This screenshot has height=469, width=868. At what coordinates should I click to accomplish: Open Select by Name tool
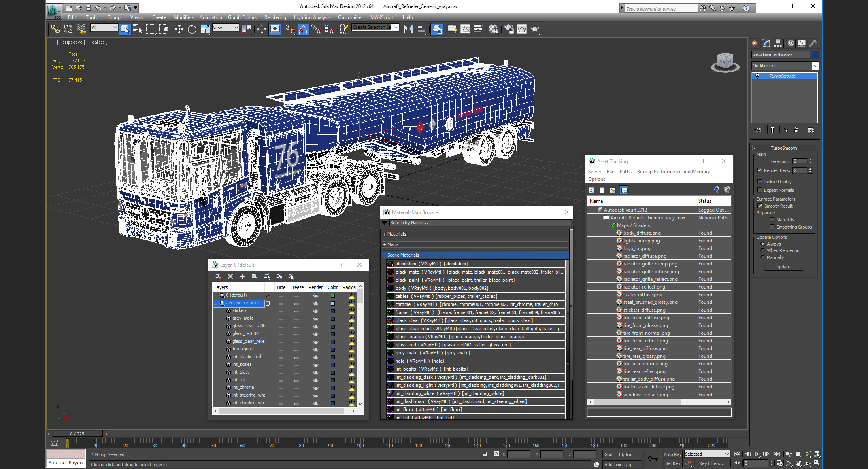point(138,29)
